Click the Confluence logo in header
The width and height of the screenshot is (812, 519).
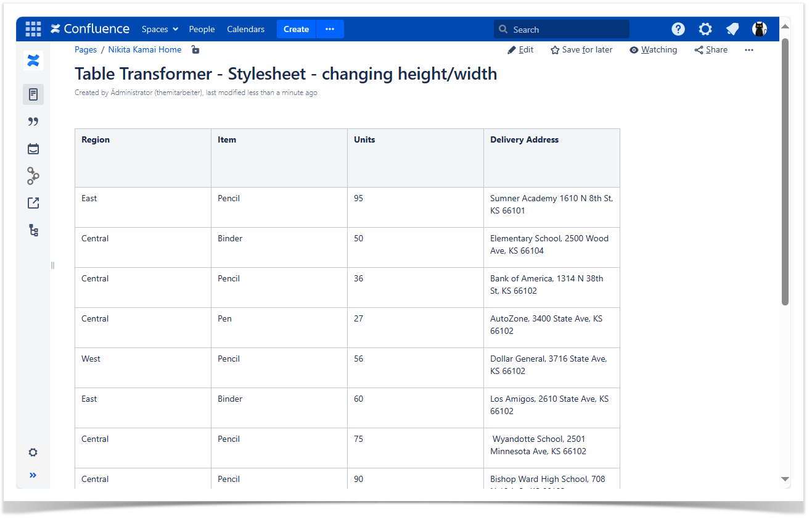pyautogui.click(x=90, y=29)
